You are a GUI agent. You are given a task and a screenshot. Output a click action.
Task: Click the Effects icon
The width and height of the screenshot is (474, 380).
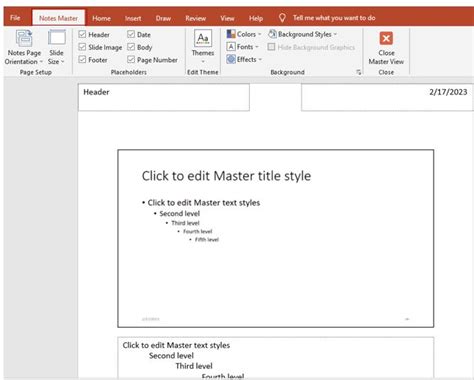click(231, 60)
